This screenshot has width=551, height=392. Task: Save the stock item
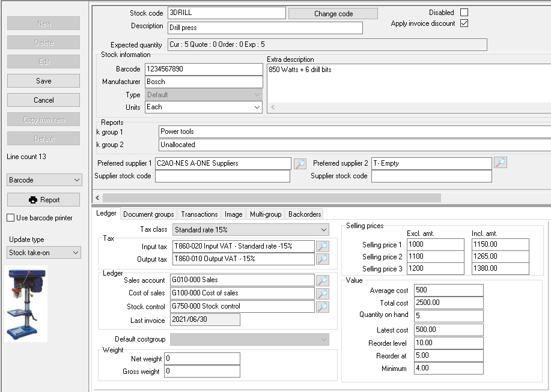click(43, 80)
